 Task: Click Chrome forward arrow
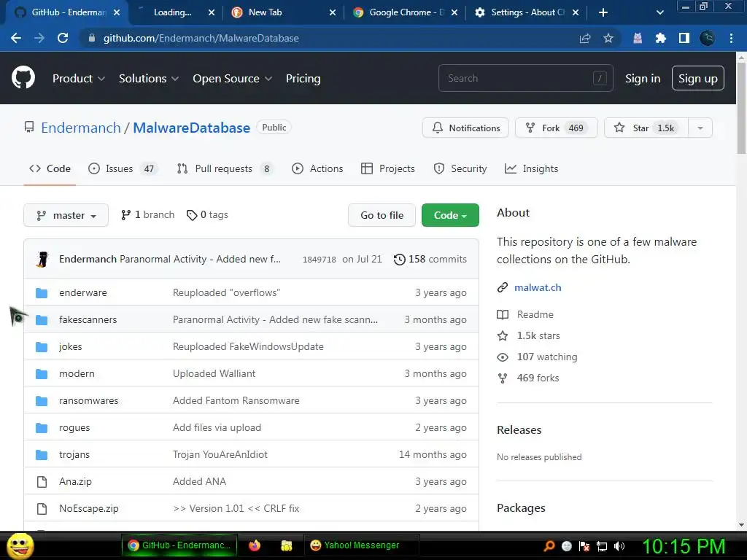click(x=39, y=38)
